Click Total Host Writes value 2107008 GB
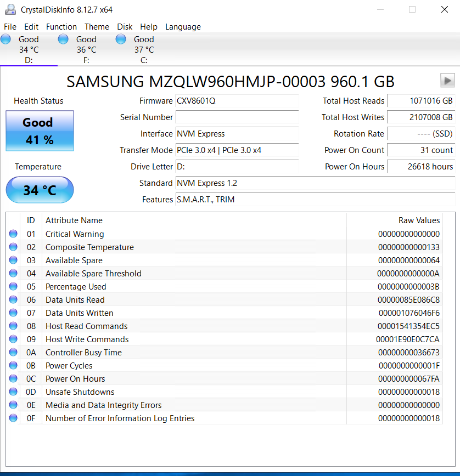This screenshot has height=476, width=460. [421, 117]
